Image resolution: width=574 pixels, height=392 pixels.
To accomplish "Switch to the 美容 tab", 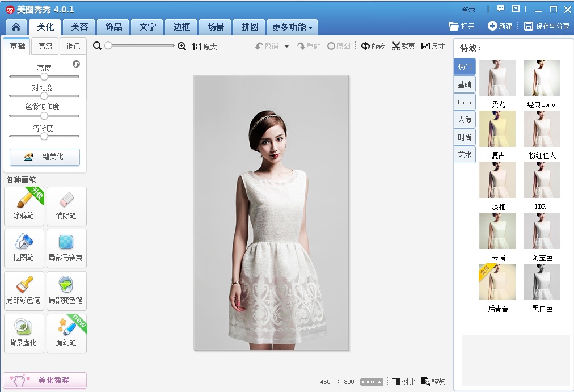I will 79,27.
